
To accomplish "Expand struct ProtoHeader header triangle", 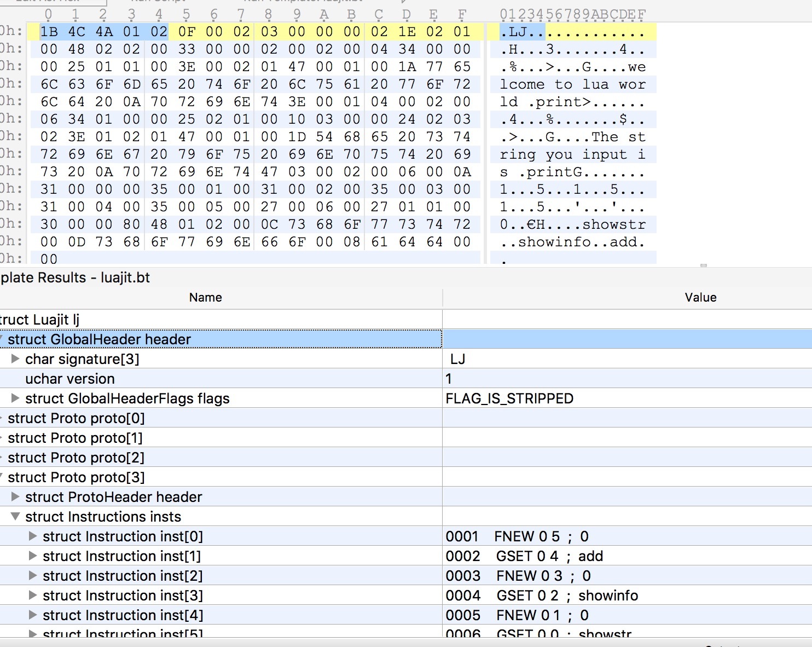I will coord(15,497).
